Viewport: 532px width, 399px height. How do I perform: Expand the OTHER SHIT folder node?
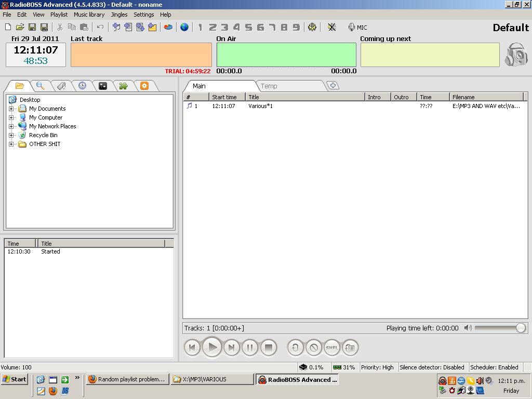pyautogui.click(x=11, y=144)
